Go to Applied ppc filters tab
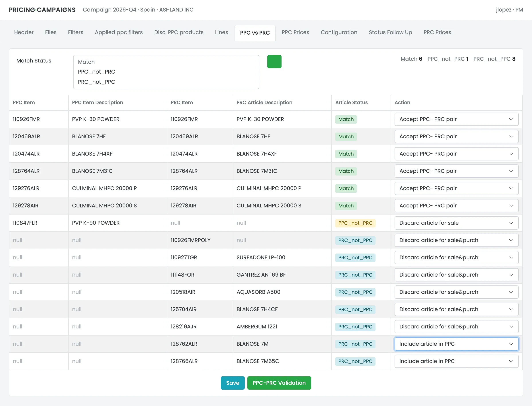Image resolution: width=532 pixels, height=406 pixels. tap(119, 32)
